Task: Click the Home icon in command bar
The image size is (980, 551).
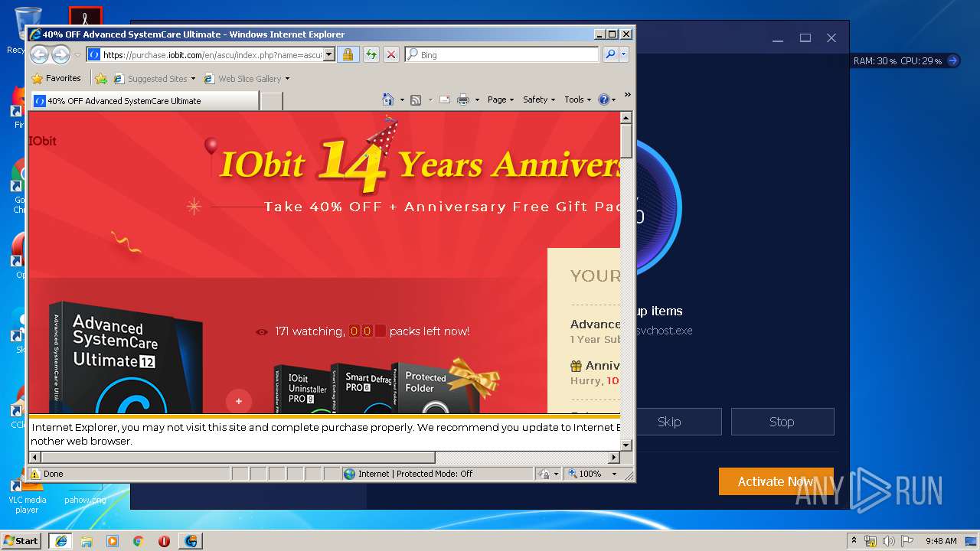Action: (388, 99)
